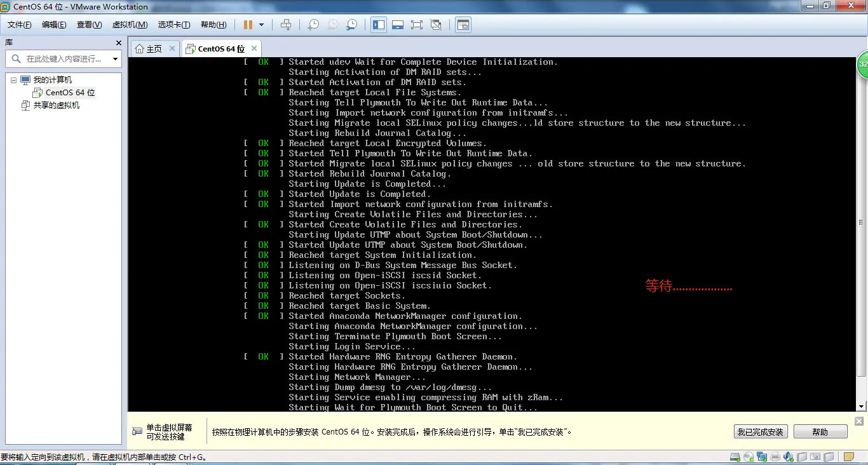Click the VMware icon in the title bar
Viewport: 868px width, 465px height.
tap(6, 6)
